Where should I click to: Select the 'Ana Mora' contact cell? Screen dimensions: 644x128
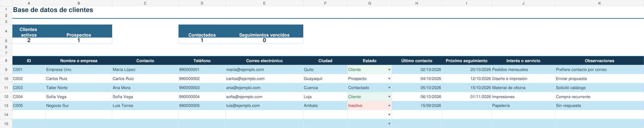145,88
